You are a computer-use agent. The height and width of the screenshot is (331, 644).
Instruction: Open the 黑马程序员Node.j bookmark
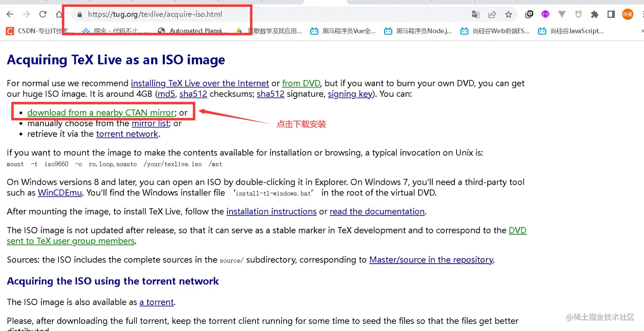418,31
